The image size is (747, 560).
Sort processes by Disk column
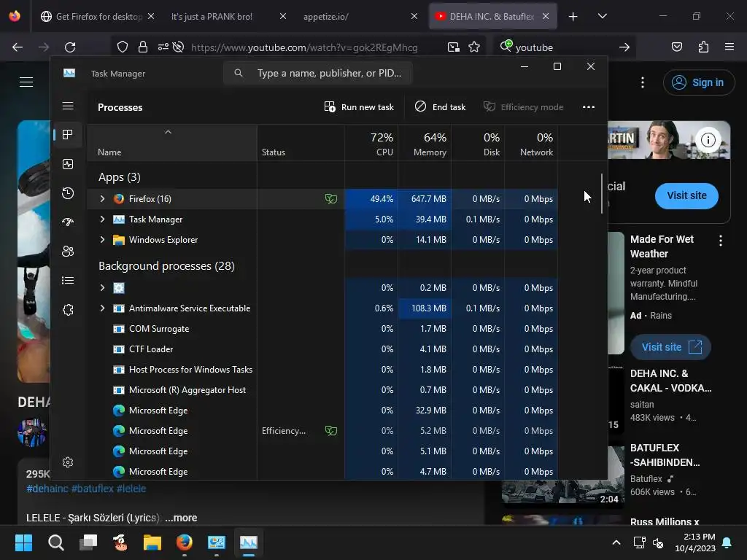(478, 144)
